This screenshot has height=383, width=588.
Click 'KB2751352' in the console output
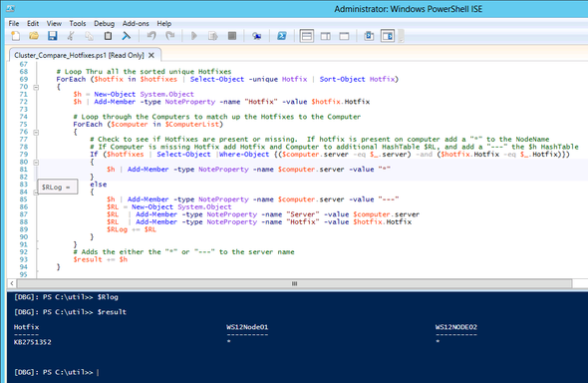pyautogui.click(x=32, y=342)
